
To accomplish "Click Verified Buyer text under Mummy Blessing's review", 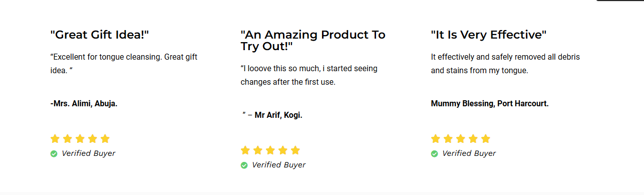I will tap(469, 153).
